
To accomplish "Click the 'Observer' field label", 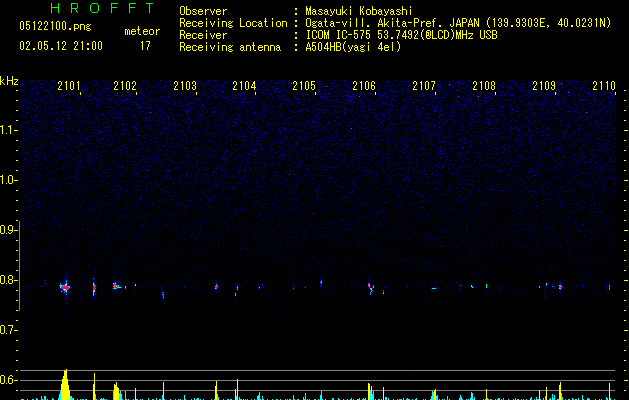I will click(203, 11).
